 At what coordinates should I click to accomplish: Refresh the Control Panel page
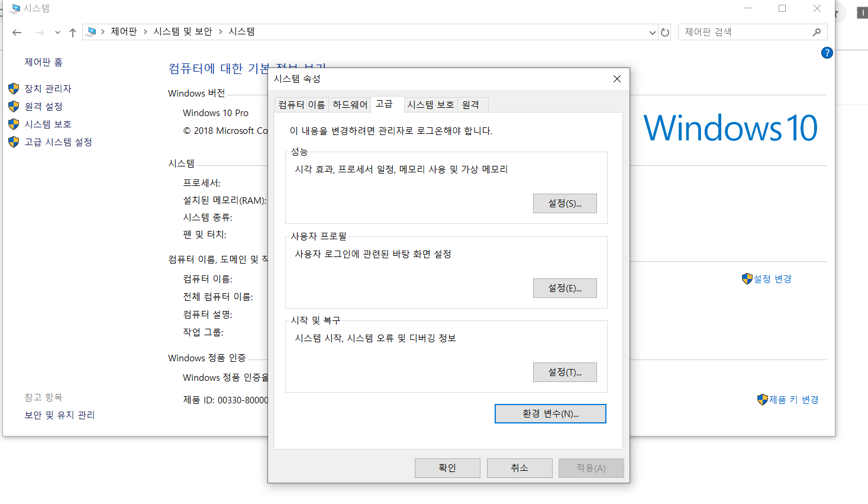(665, 33)
